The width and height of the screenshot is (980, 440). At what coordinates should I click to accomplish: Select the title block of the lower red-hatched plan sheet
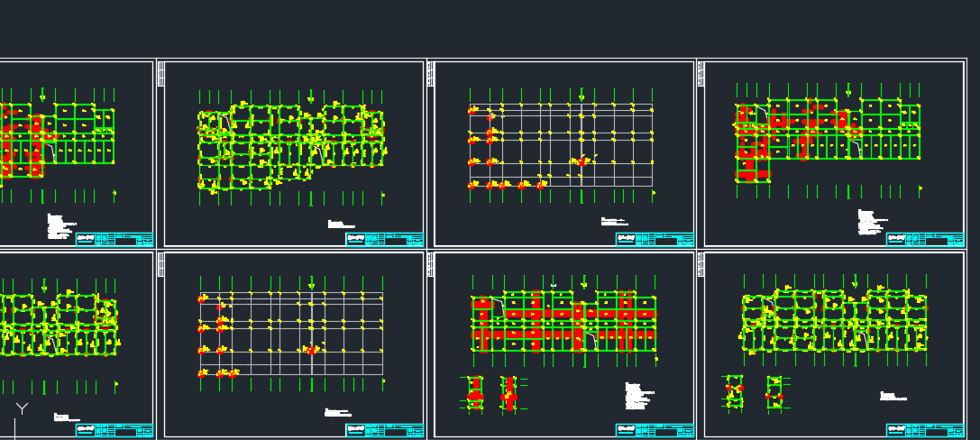pos(655,430)
